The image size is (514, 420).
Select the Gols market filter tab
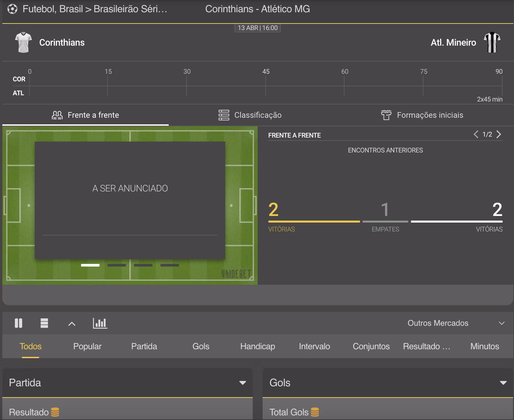[201, 346]
